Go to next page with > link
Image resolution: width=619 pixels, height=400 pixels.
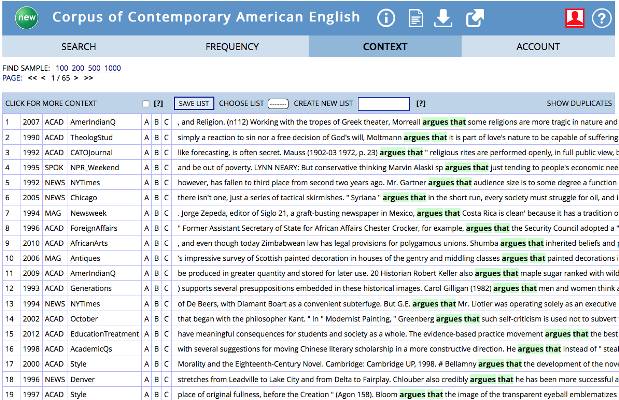point(76,78)
